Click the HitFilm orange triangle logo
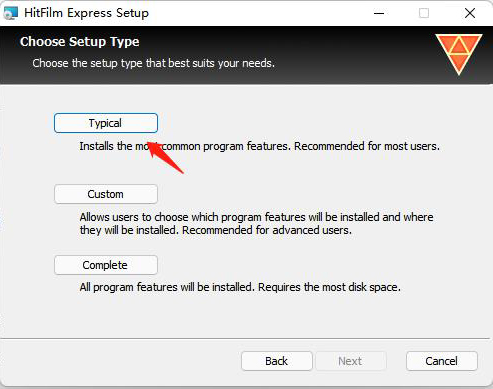The width and height of the screenshot is (493, 389). (x=459, y=54)
